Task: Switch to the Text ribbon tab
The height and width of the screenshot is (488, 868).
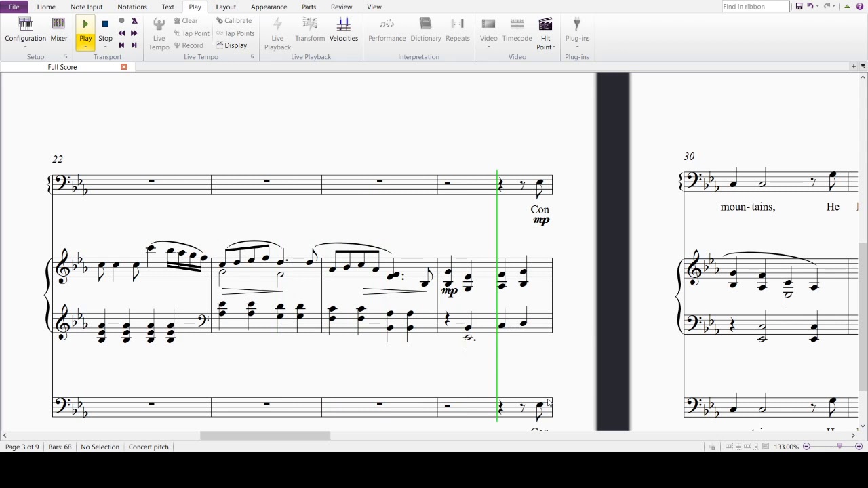Action: point(167,7)
